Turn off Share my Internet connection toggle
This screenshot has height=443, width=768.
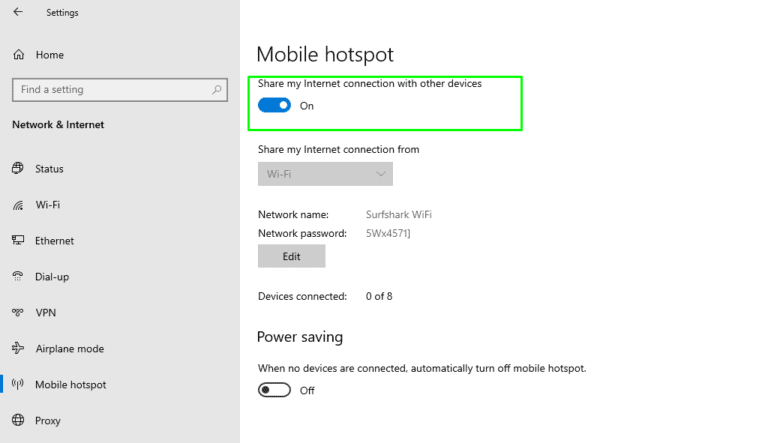pyautogui.click(x=274, y=105)
